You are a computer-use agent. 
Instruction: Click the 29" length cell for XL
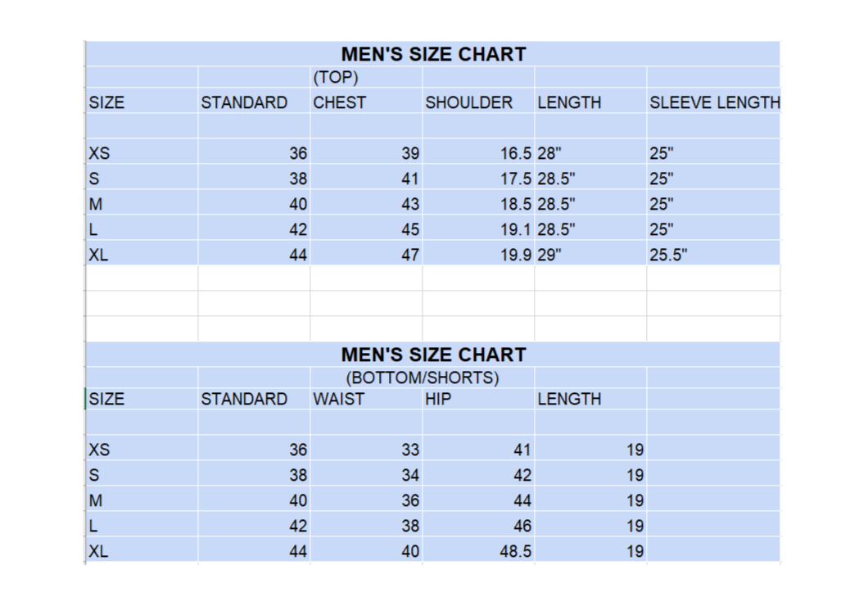[x=550, y=255]
